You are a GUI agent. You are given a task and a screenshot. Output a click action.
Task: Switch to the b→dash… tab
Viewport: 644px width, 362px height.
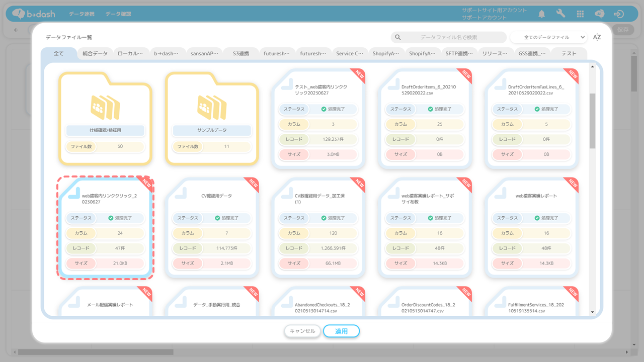click(168, 53)
